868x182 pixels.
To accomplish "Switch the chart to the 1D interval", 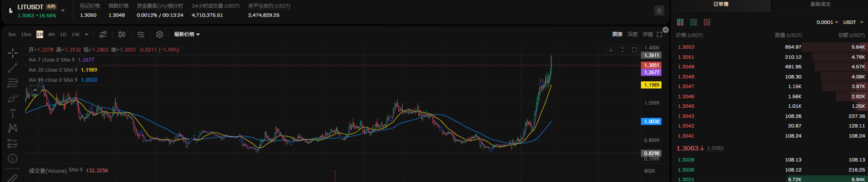I will [63, 34].
